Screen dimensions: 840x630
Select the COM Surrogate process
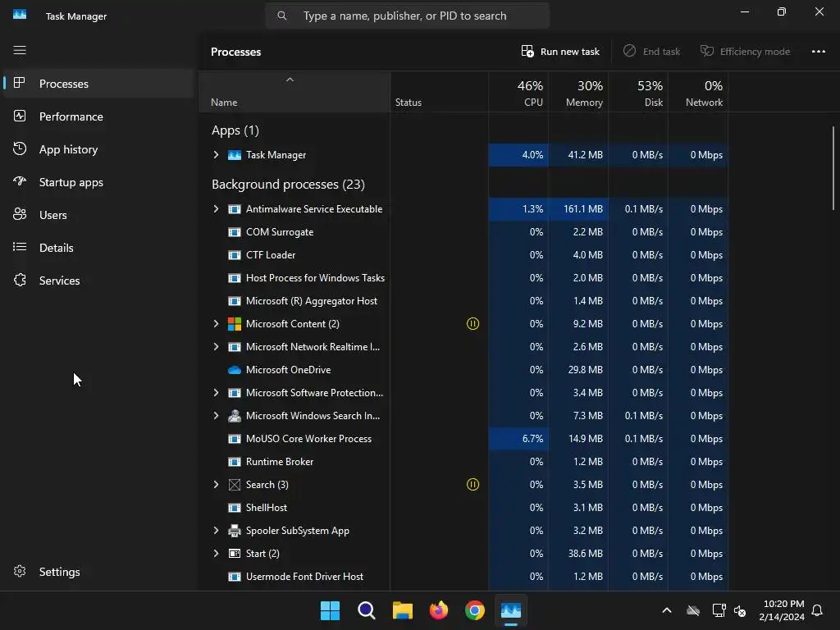[x=463, y=232]
